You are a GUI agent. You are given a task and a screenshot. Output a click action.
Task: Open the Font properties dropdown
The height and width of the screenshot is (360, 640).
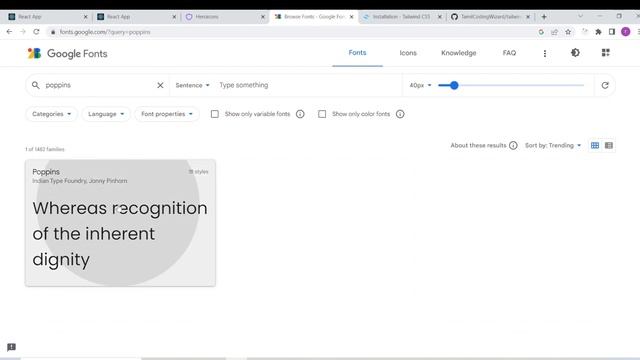point(167,114)
